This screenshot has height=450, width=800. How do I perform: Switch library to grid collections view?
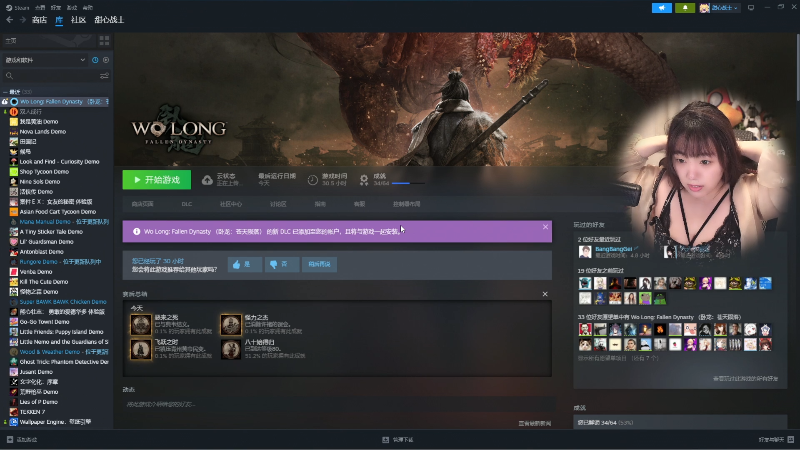point(105,40)
